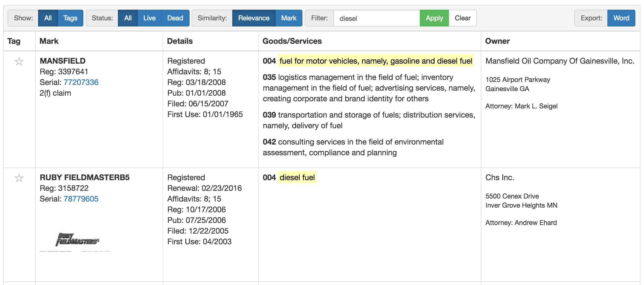Click the Goods/Services column header
644x285 pixels.
(x=292, y=41)
